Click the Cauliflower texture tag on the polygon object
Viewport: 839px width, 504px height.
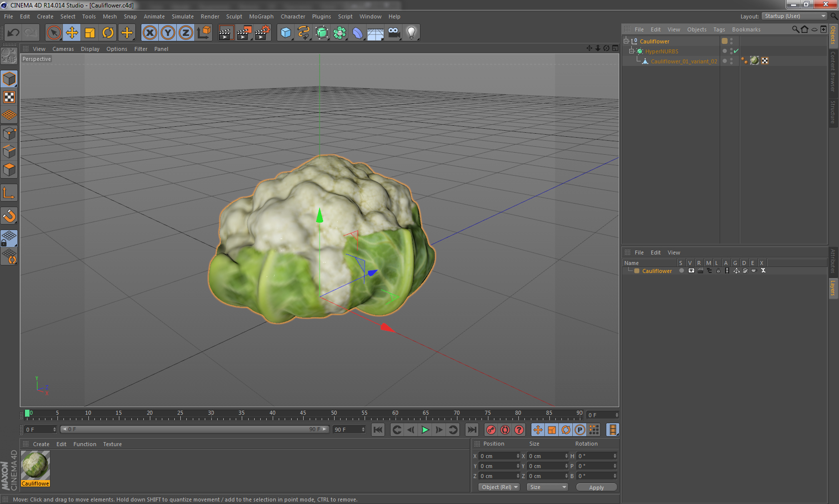[x=755, y=61]
